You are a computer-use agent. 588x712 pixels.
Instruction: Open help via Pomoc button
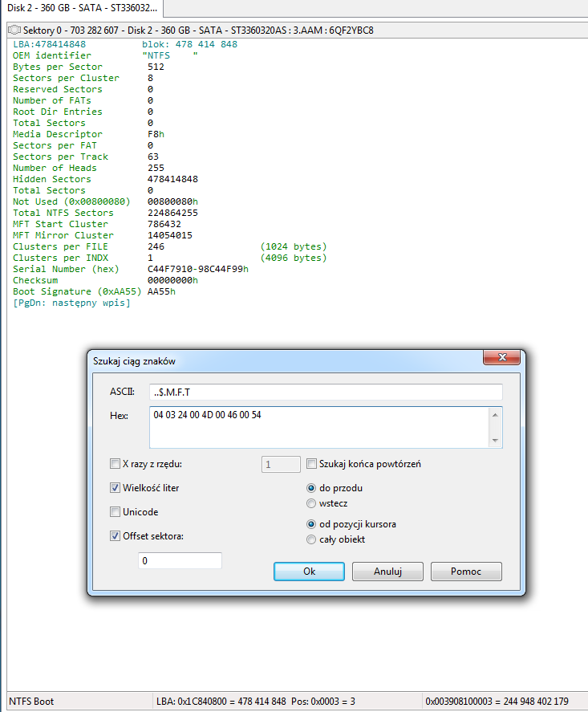(466, 572)
